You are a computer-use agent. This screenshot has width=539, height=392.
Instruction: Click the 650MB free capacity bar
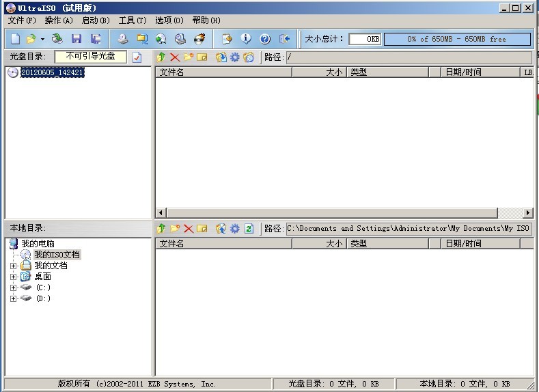[457, 39]
